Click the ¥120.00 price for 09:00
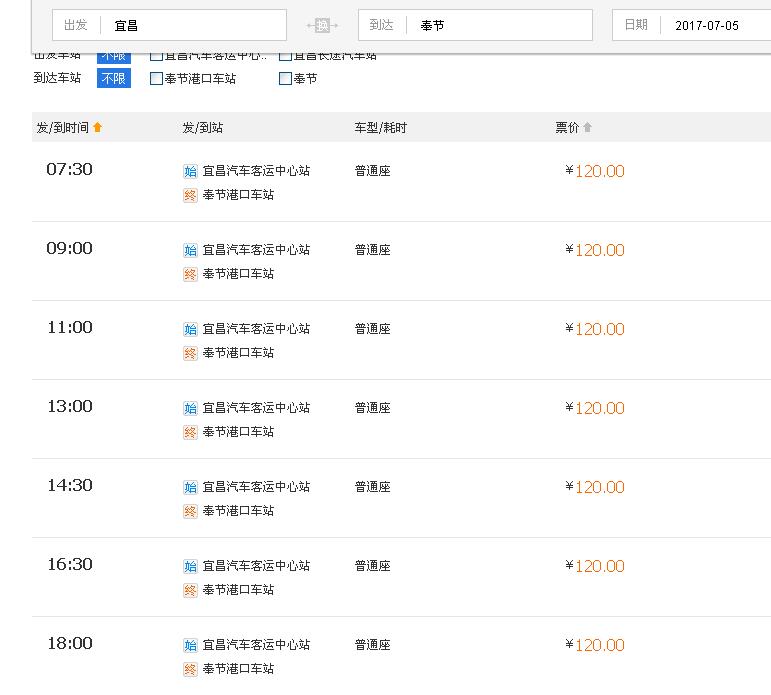This screenshot has height=695, width=771. point(595,250)
